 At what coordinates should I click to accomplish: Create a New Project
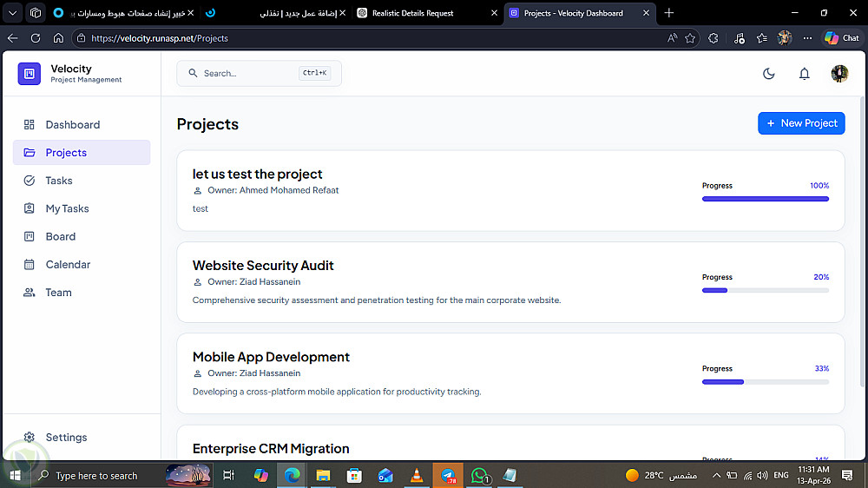[801, 123]
